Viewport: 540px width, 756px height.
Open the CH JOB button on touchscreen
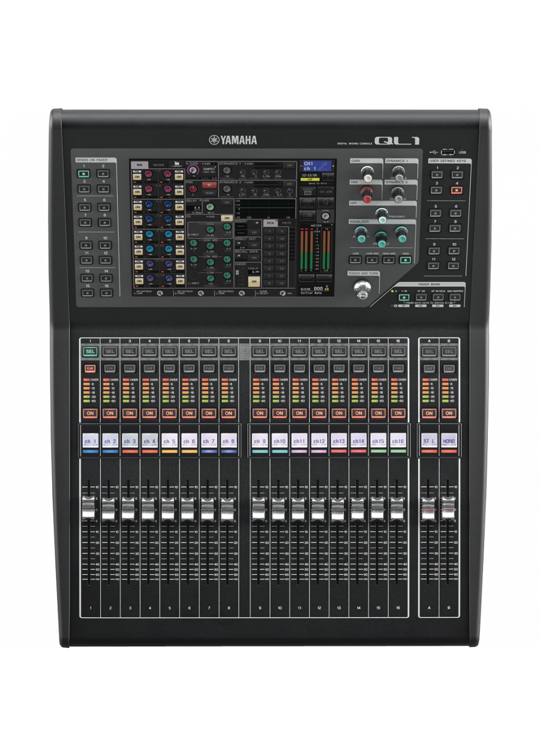pyautogui.click(x=325, y=191)
